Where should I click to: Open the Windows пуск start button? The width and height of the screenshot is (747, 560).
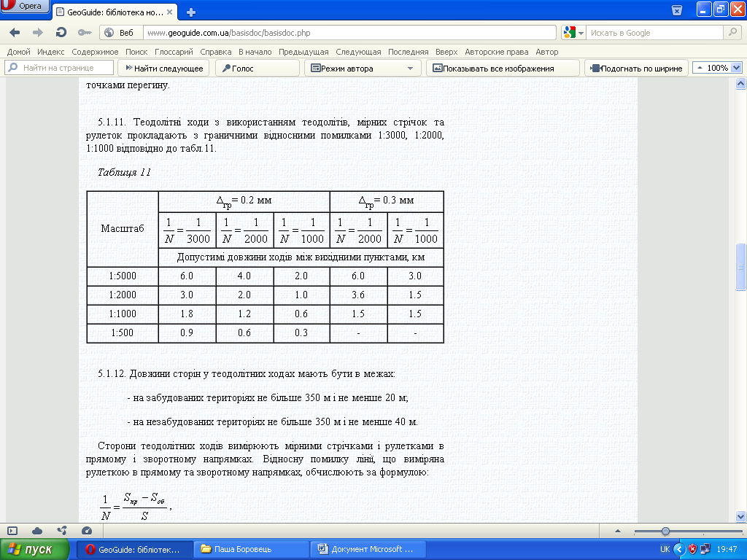click(x=34, y=550)
